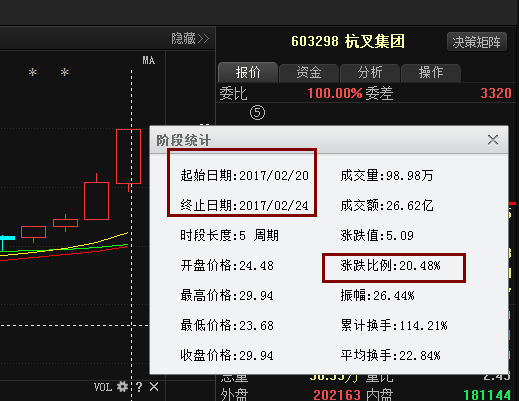Screen dimensions: 519x401
Task: Click the VOL help question mark
Action: (139, 387)
